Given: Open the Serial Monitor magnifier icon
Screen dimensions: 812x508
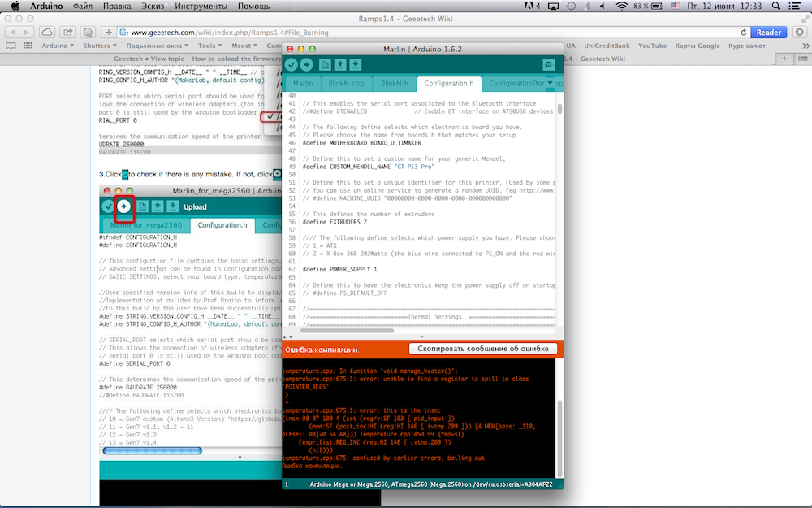Looking at the screenshot, I should (x=549, y=65).
